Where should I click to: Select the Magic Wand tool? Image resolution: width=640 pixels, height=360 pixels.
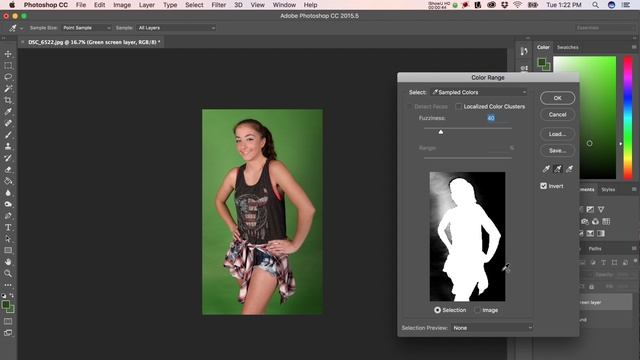click(x=8, y=89)
